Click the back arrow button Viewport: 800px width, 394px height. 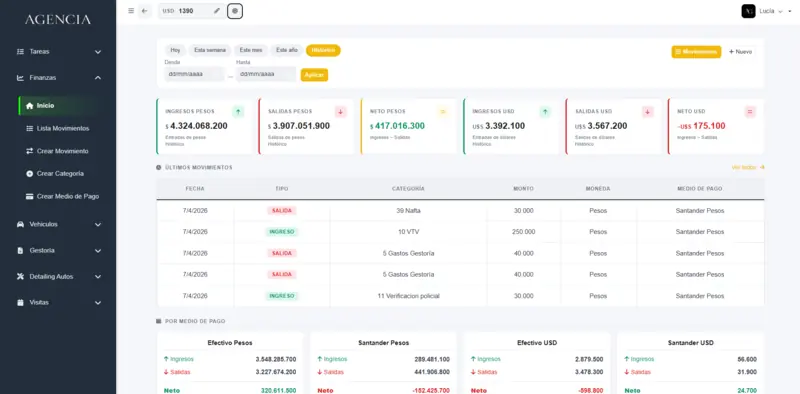pos(145,11)
